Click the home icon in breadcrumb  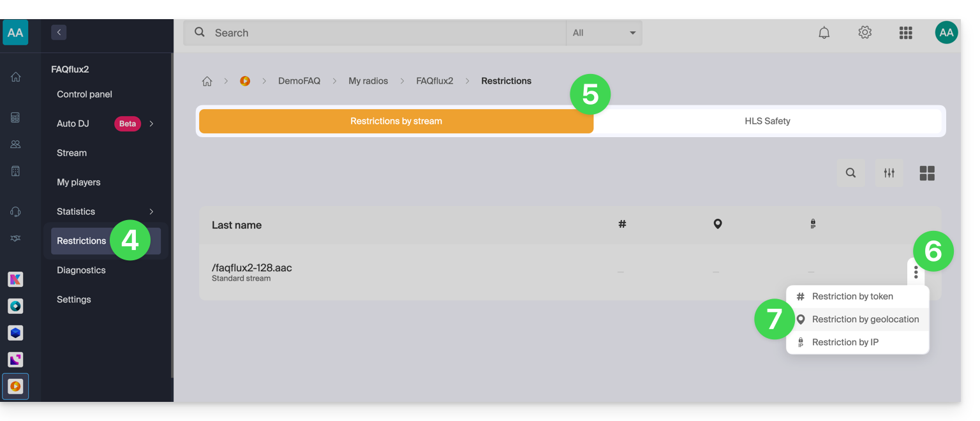tap(207, 81)
